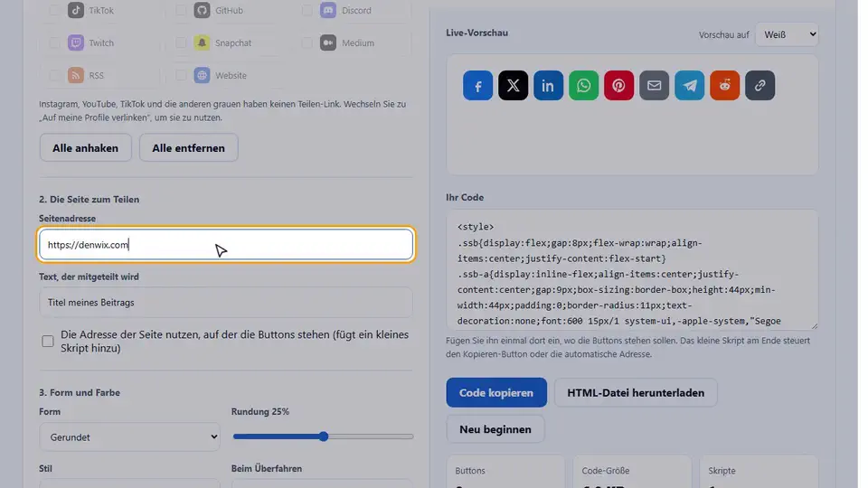Click the Neu beginnen button
This screenshot has width=868, height=488.
(495, 429)
